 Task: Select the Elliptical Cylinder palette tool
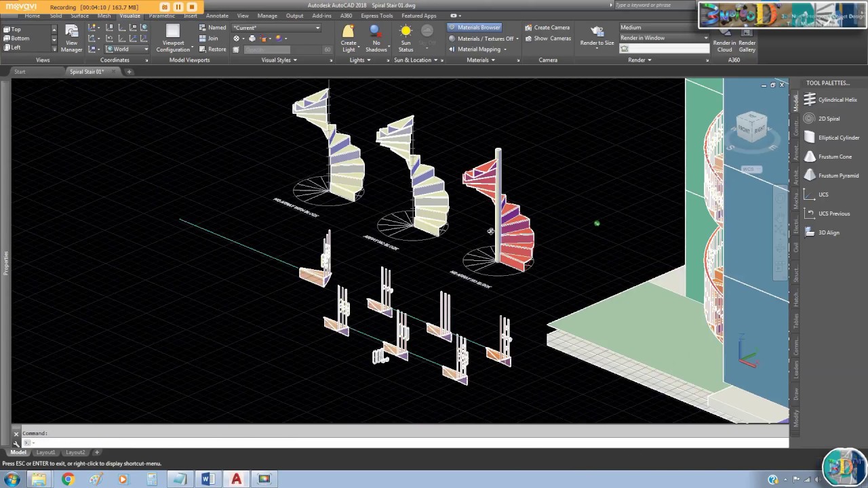click(832, 138)
